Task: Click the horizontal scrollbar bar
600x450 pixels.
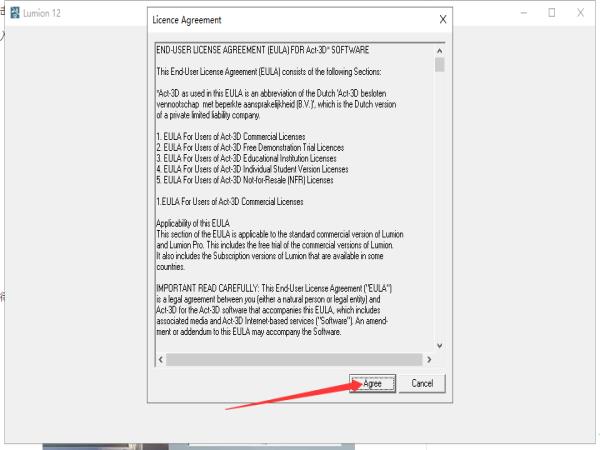Action: coord(294,359)
